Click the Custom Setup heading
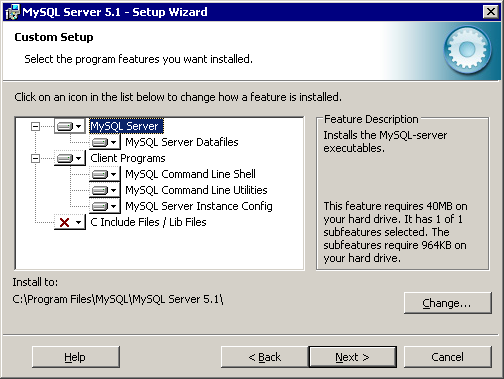The height and width of the screenshot is (379, 504). (x=54, y=37)
